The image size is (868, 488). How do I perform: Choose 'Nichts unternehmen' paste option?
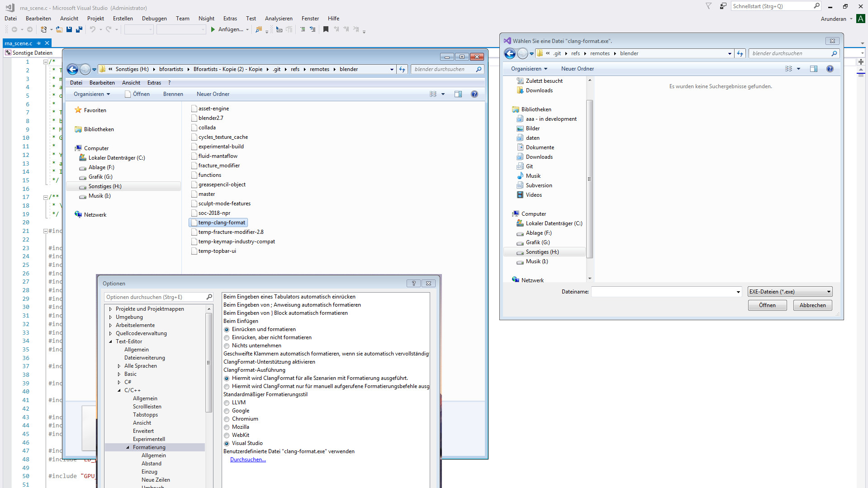click(227, 346)
